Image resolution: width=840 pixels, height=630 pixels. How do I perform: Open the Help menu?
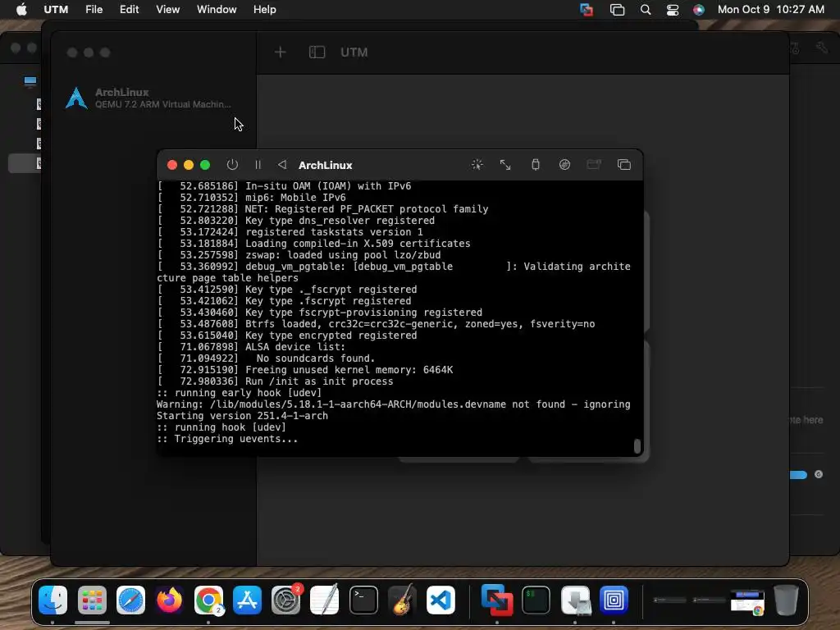(265, 10)
